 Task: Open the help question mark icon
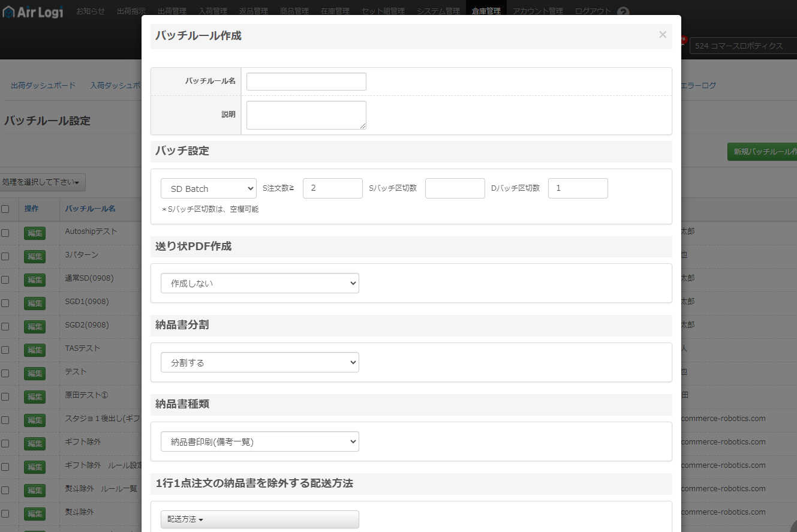tap(623, 12)
